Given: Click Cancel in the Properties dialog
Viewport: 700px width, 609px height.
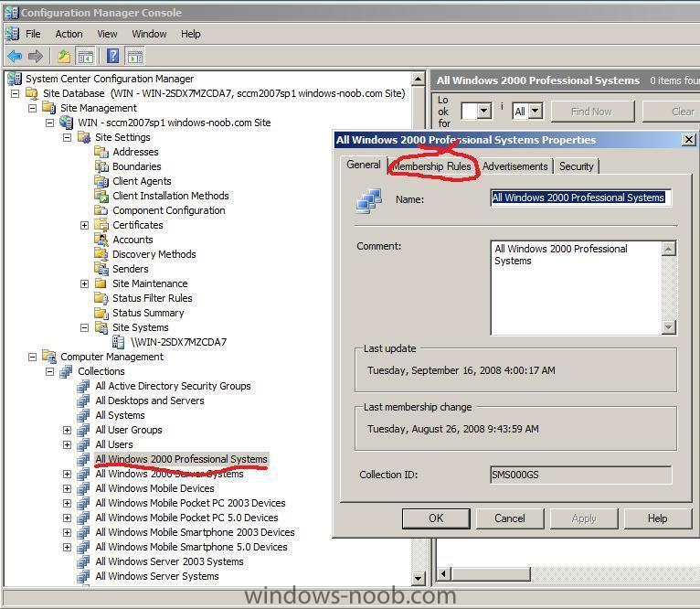Looking at the screenshot, I should coord(510,518).
